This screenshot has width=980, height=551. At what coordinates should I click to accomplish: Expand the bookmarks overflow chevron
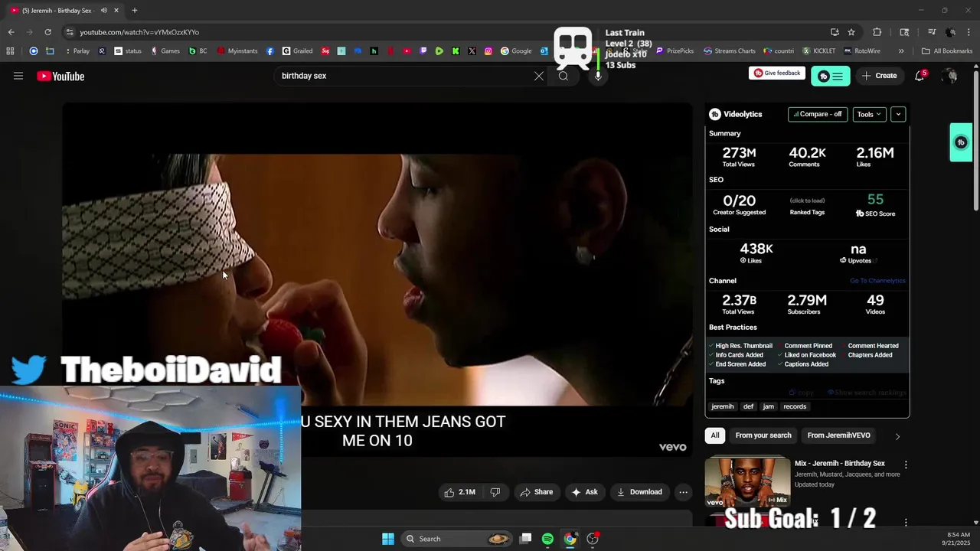901,51
